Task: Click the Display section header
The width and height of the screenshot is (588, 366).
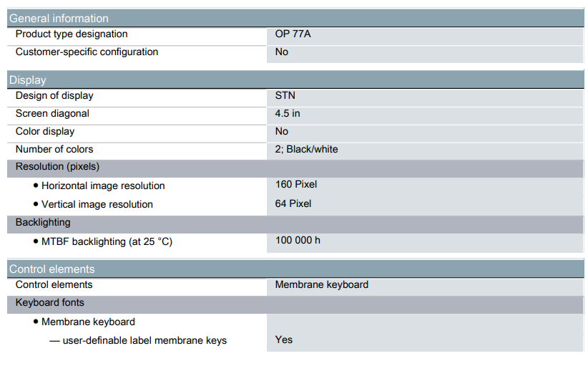Action: point(295,80)
